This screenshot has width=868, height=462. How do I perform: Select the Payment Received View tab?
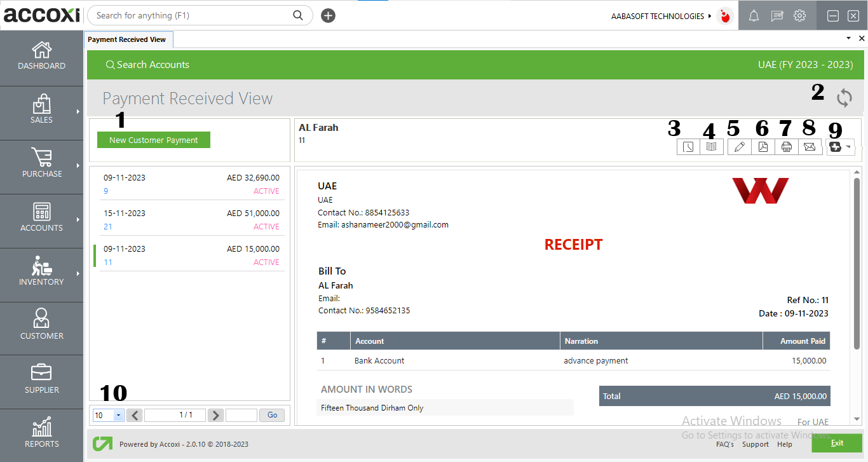(x=128, y=39)
